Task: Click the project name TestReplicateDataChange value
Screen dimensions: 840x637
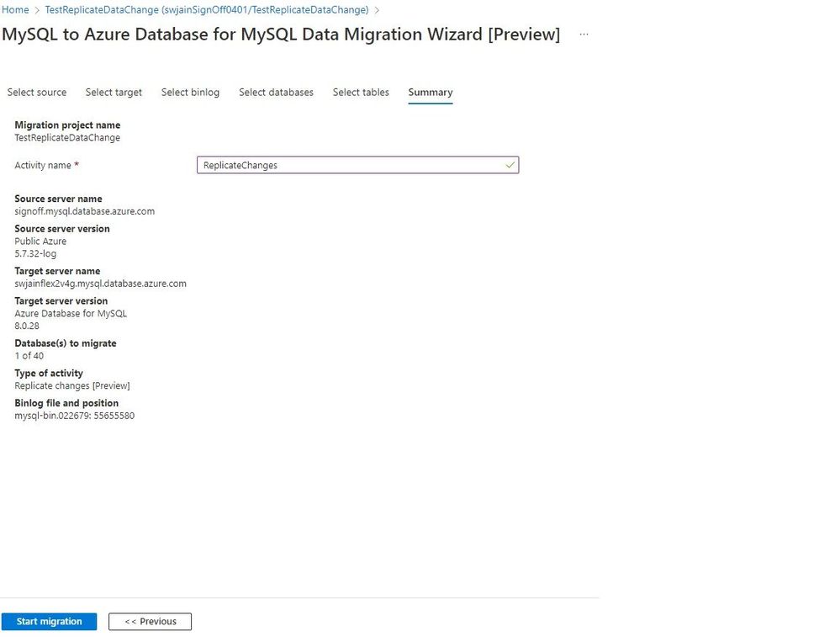Action: pos(67,138)
